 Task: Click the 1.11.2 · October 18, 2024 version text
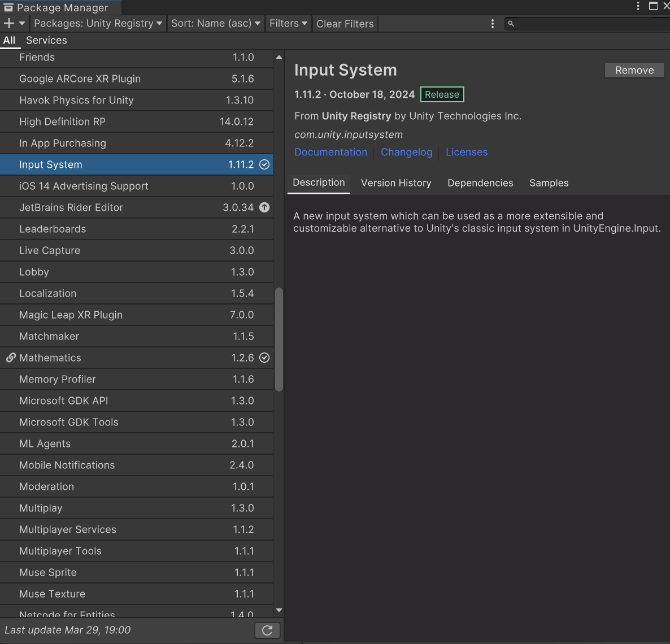click(354, 94)
